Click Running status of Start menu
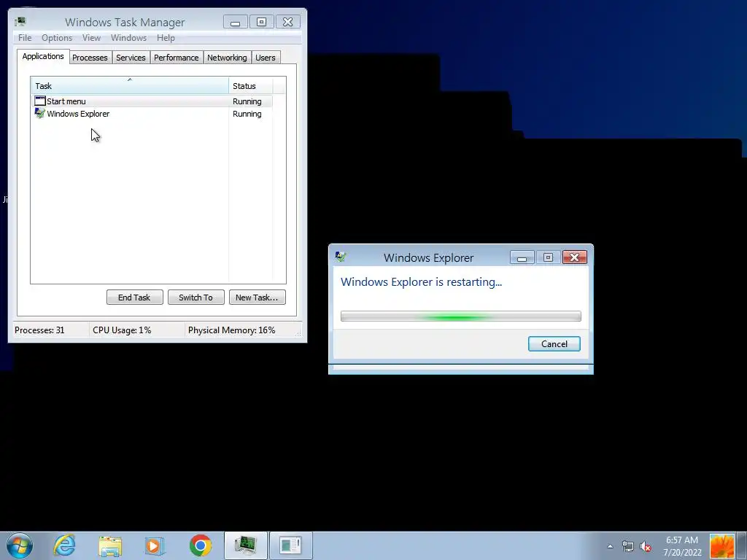The image size is (747, 560). (247, 101)
